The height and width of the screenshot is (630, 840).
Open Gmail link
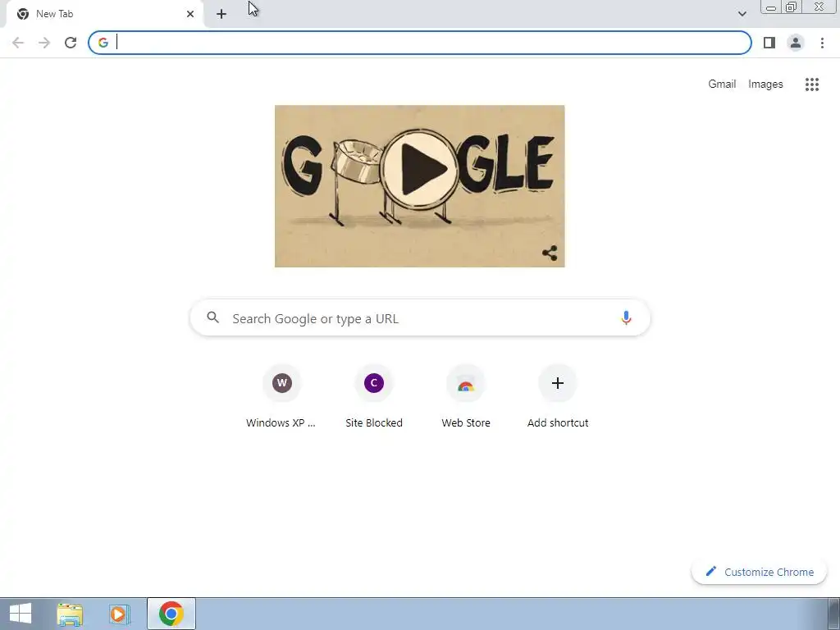(x=722, y=84)
